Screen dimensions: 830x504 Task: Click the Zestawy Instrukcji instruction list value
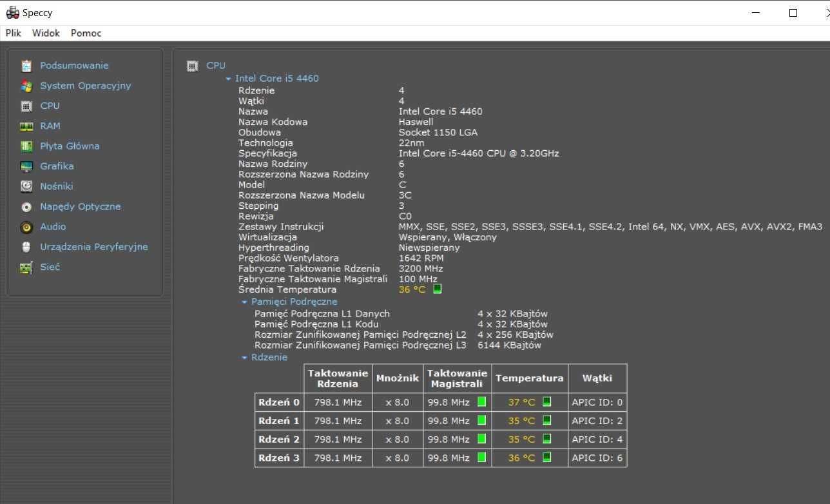click(x=610, y=227)
